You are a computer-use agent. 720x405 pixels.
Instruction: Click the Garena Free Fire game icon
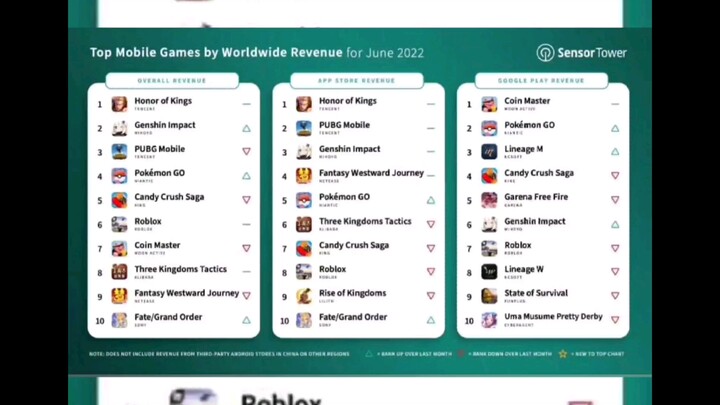click(x=489, y=200)
